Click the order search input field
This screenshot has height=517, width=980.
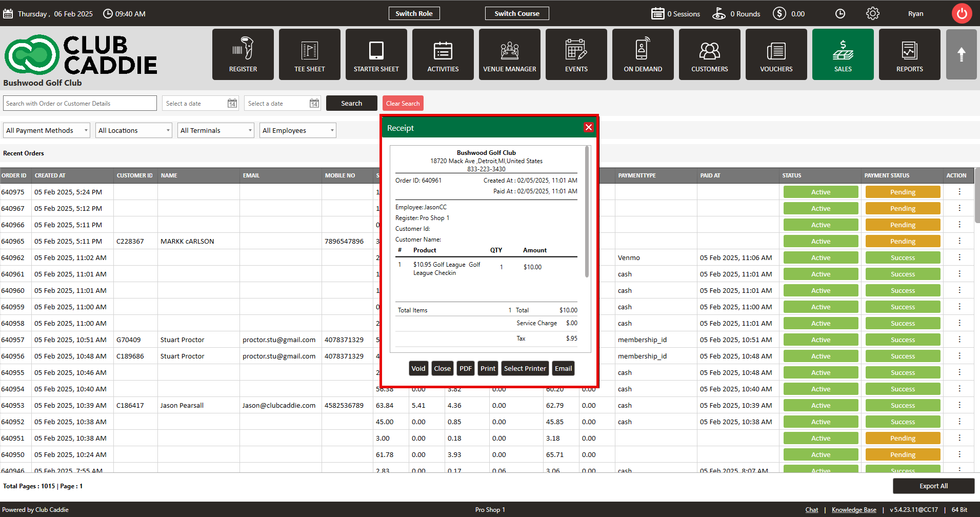pos(80,103)
